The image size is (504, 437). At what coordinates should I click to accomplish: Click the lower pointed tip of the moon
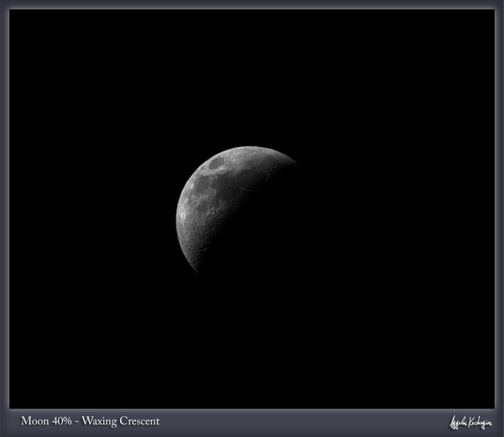tap(196, 269)
